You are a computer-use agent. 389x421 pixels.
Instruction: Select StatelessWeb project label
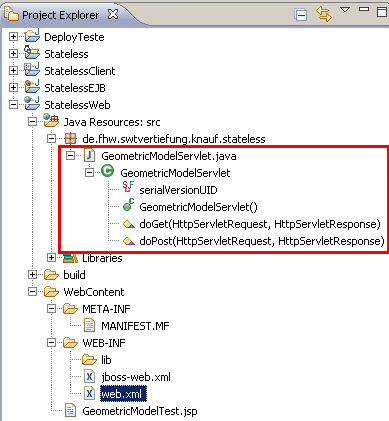tap(77, 105)
